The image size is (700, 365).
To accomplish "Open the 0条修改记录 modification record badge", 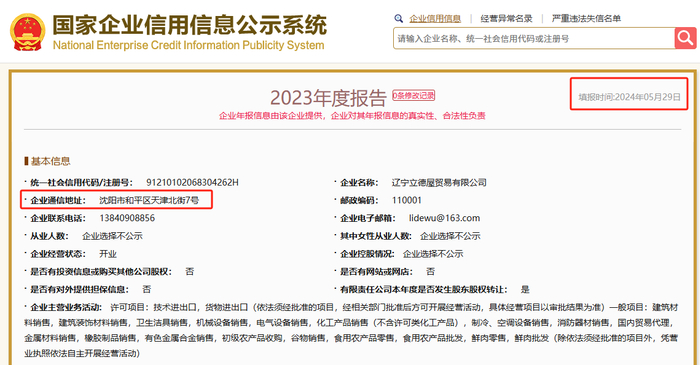I will 413,95.
